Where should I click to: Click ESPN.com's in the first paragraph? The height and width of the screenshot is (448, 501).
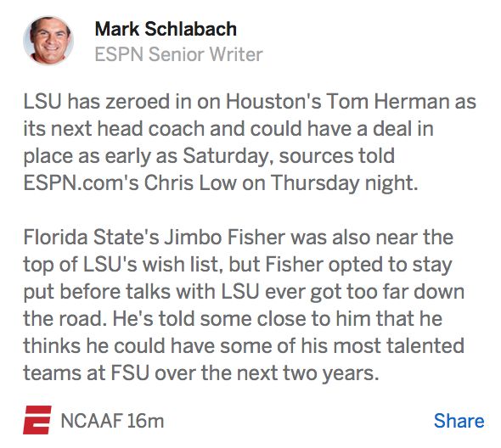click(x=82, y=183)
